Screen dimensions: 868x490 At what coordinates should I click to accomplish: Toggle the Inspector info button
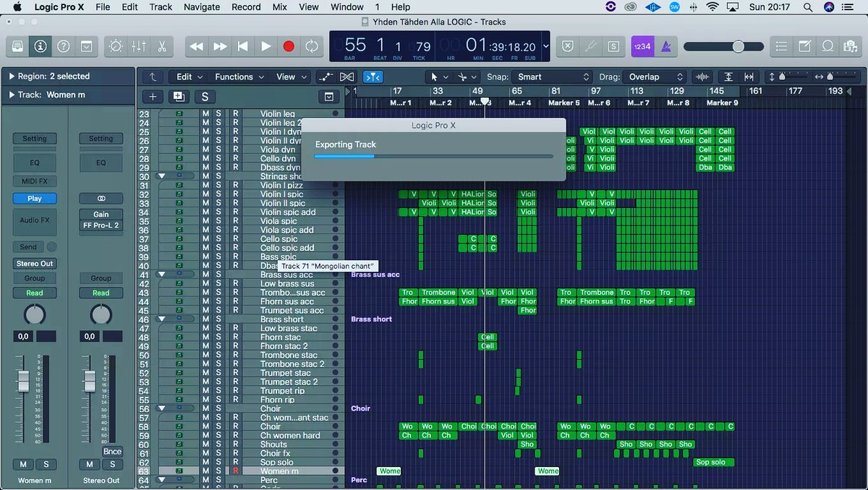(x=41, y=46)
